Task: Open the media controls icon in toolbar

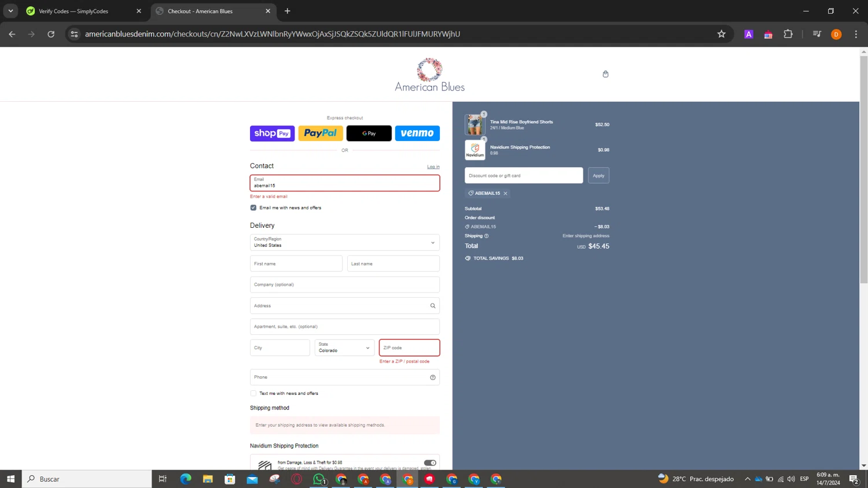Action: (x=816, y=34)
